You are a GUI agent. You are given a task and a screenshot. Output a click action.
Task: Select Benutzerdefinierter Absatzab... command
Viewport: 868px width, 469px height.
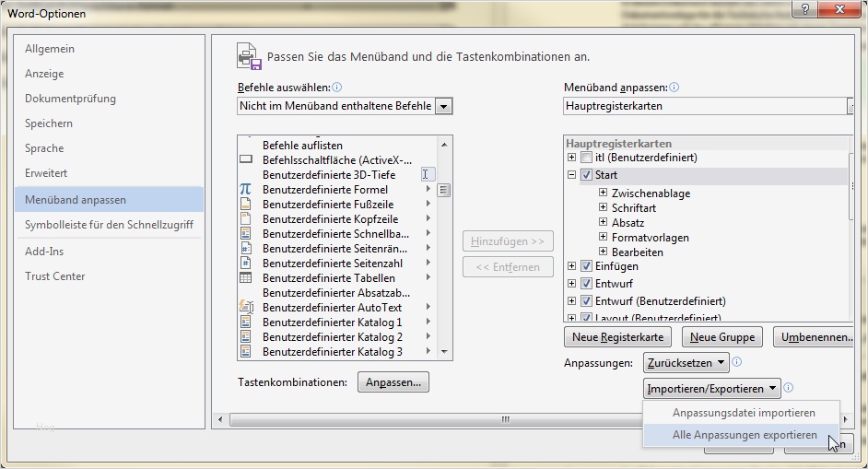pos(336,292)
